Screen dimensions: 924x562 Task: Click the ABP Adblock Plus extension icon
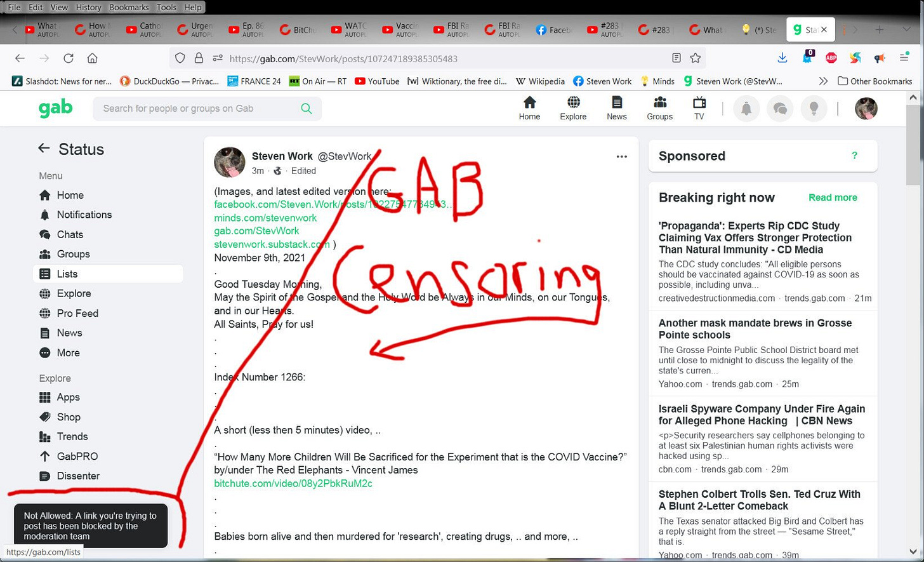(x=831, y=58)
